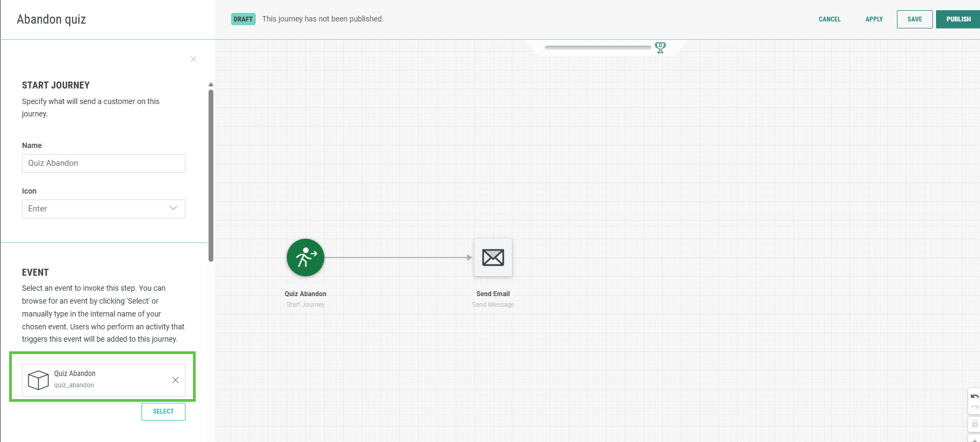This screenshot has height=442, width=980.
Task: Click the connector arrow between nodes
Action: pos(399,257)
